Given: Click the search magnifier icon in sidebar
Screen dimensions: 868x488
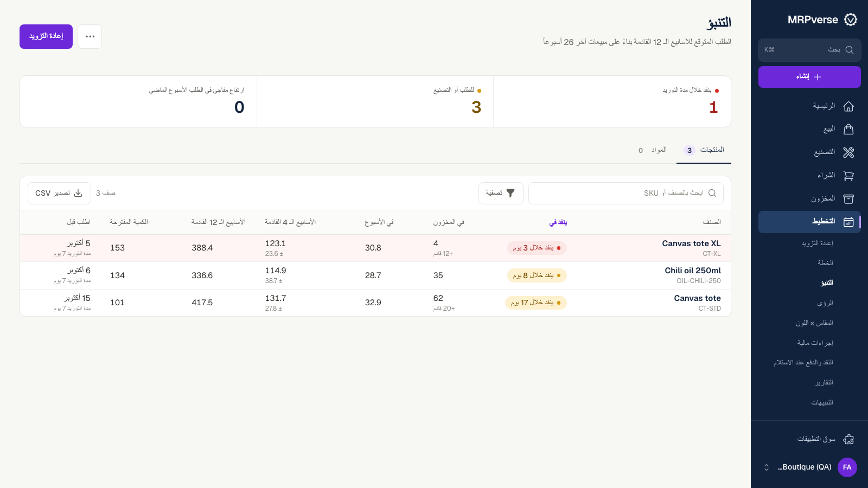Looking at the screenshot, I should pos(850,50).
